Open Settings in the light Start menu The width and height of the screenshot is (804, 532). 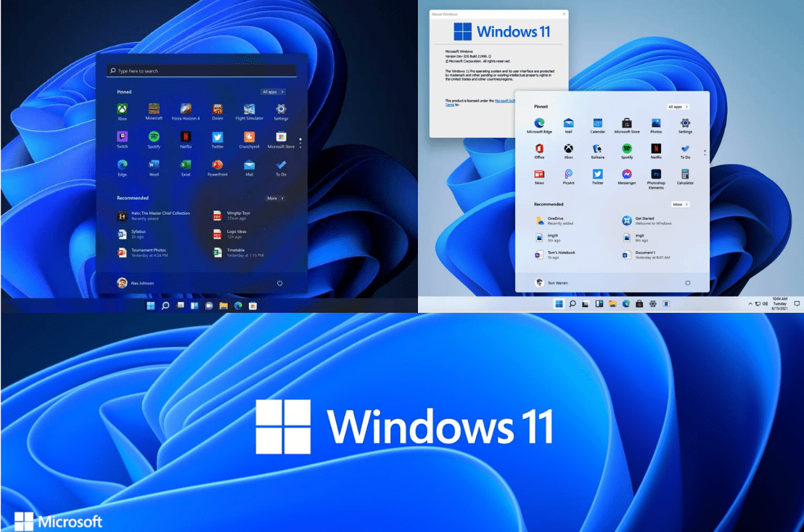(x=685, y=126)
